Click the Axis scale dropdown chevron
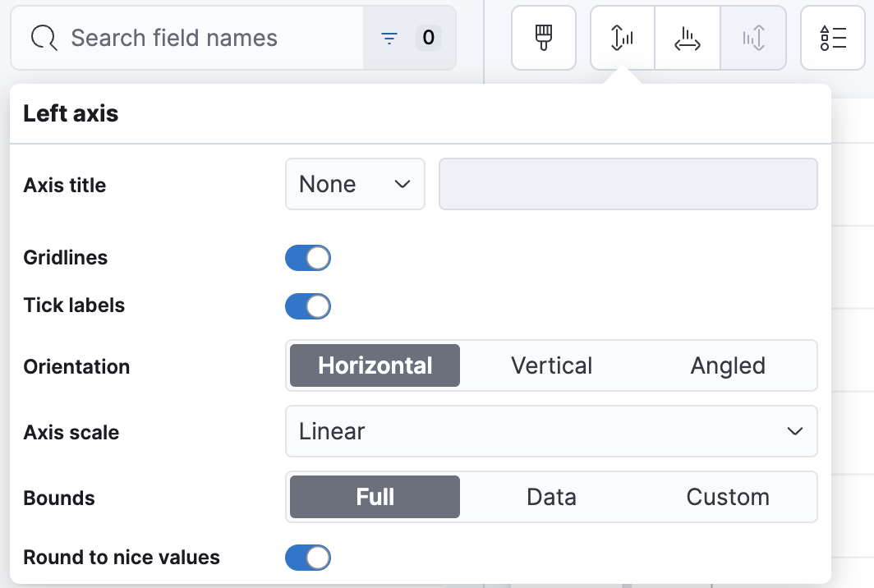 point(794,431)
